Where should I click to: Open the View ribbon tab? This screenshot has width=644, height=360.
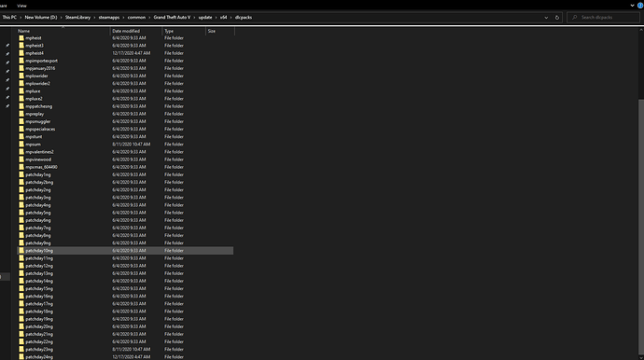pos(21,6)
